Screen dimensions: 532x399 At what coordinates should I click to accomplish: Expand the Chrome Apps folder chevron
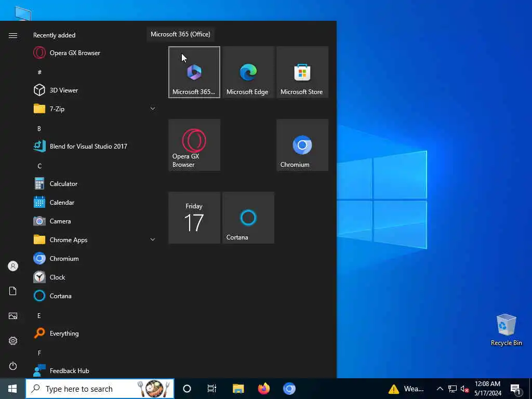[x=153, y=240]
